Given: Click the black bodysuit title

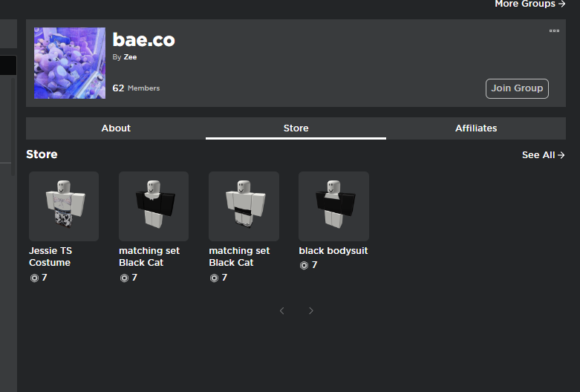Looking at the screenshot, I should [x=333, y=251].
